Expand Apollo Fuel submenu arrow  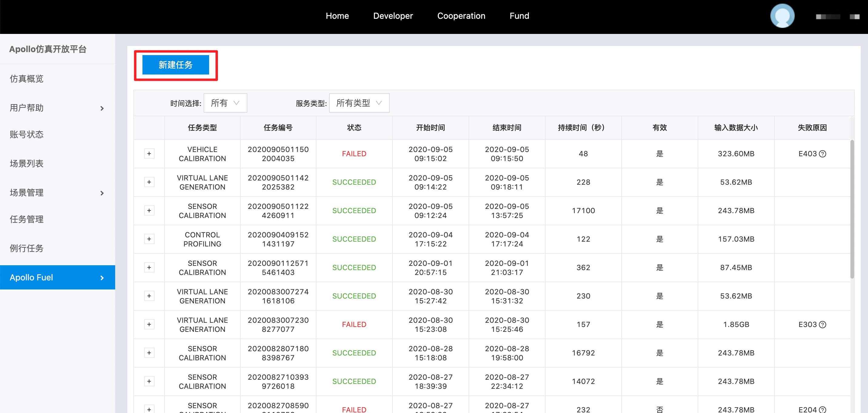point(102,278)
